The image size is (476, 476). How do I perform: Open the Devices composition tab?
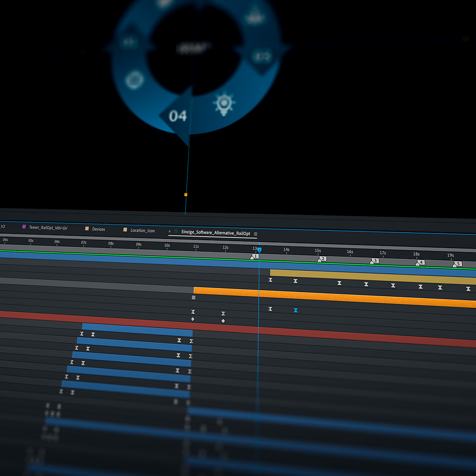point(98,229)
